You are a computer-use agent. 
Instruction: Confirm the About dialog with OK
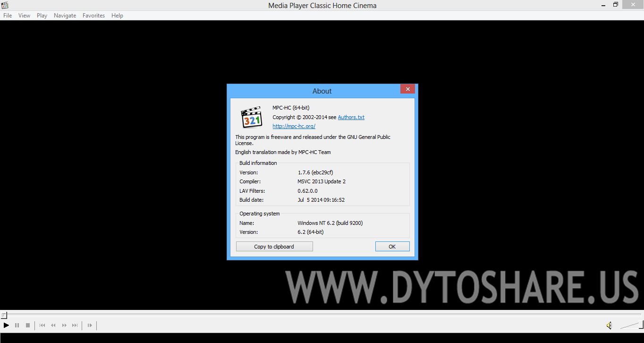pyautogui.click(x=392, y=247)
